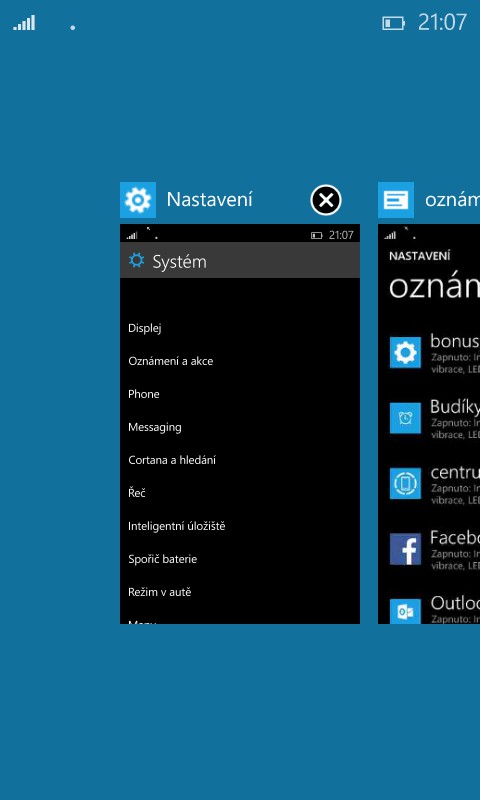
Task: Tap battery indicator in top status bar
Action: pos(393,23)
